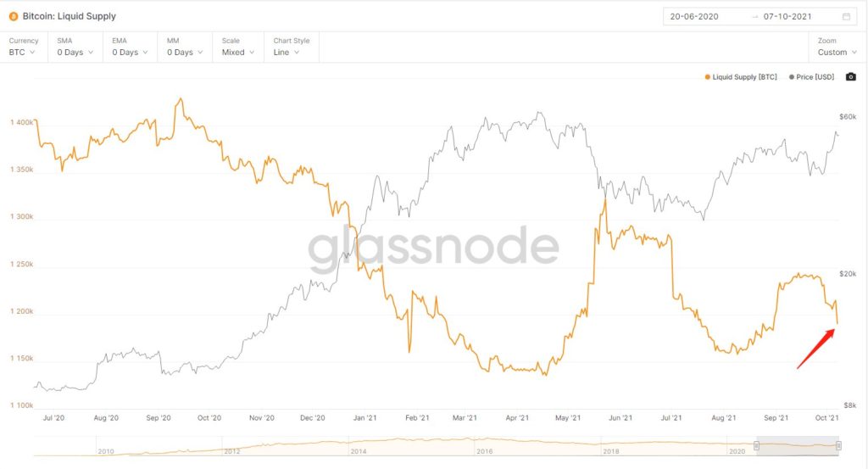
Task: Toggle Liquid Supply [BTC] series visibility
Action: tap(739, 77)
